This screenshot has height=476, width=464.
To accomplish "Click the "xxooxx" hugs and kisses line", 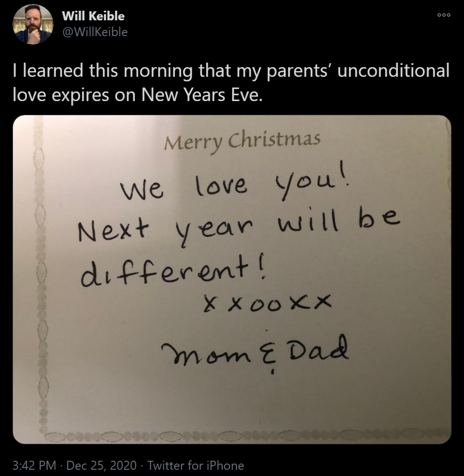I will click(264, 306).
